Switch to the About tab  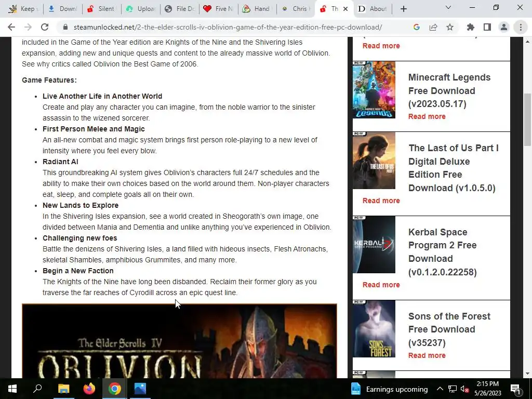(x=373, y=9)
